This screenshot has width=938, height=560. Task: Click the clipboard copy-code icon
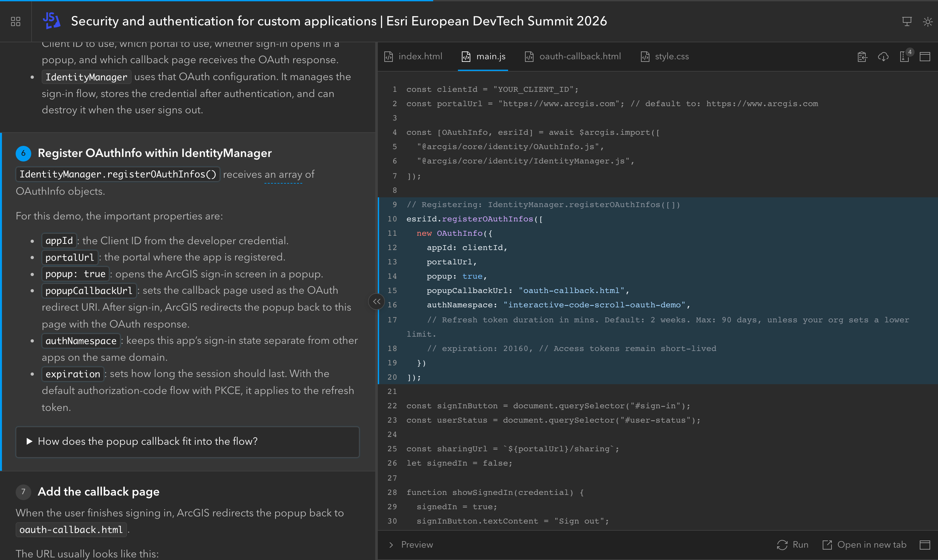[x=862, y=57]
